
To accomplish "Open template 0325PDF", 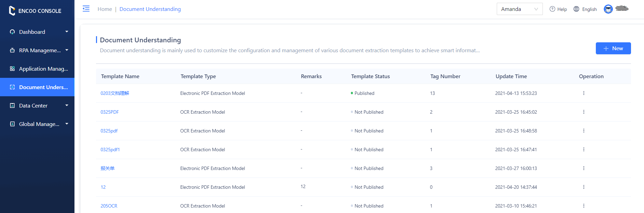I will 110,112.
